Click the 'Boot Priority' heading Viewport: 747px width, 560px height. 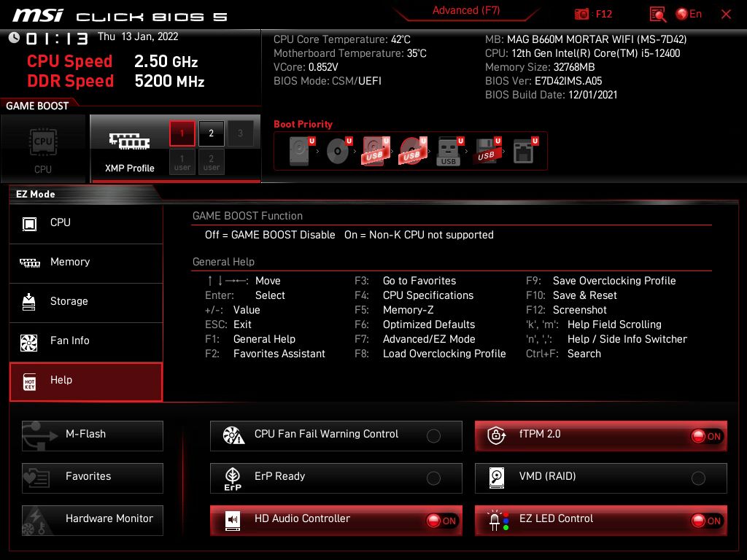303,124
